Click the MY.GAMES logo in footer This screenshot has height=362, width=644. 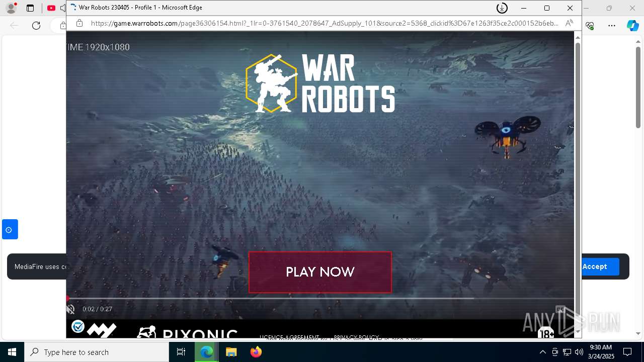click(102, 330)
